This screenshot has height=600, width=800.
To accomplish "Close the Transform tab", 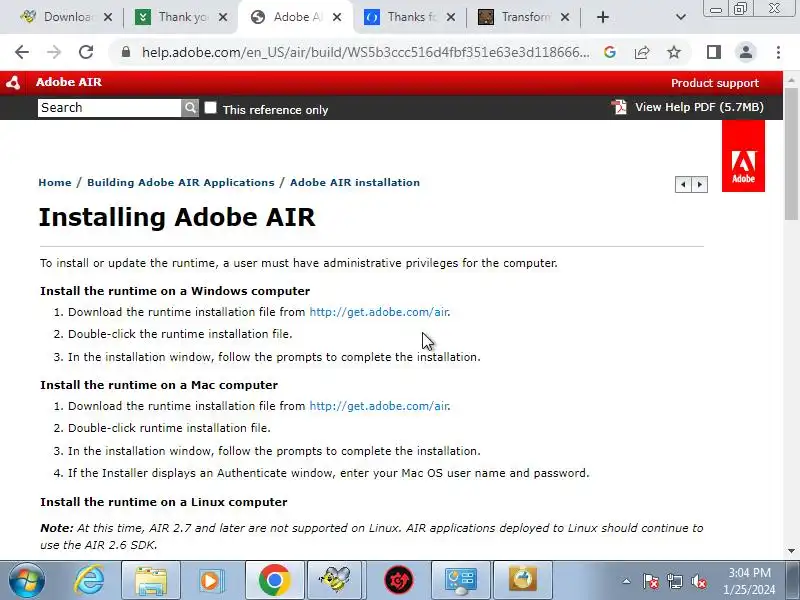I will (565, 17).
